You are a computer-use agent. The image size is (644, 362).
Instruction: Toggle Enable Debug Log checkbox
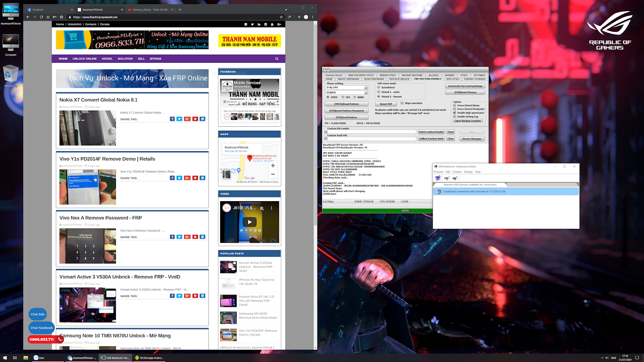coord(454,117)
